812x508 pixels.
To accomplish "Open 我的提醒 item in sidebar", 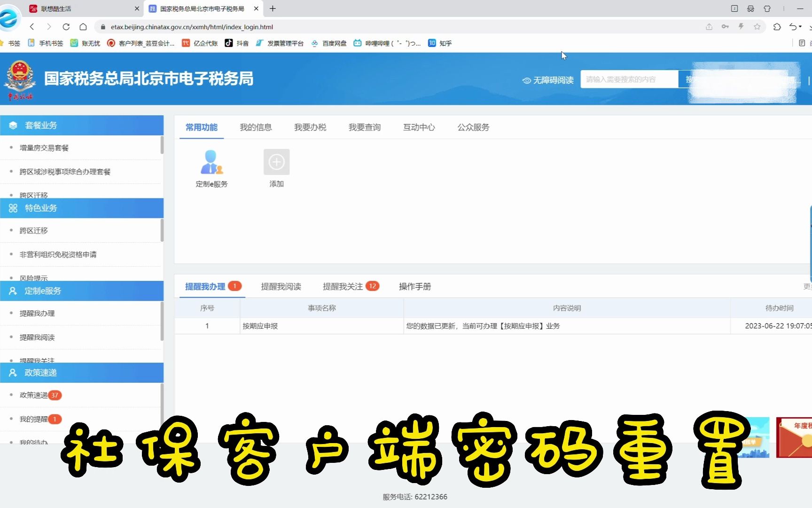I will [x=40, y=419].
